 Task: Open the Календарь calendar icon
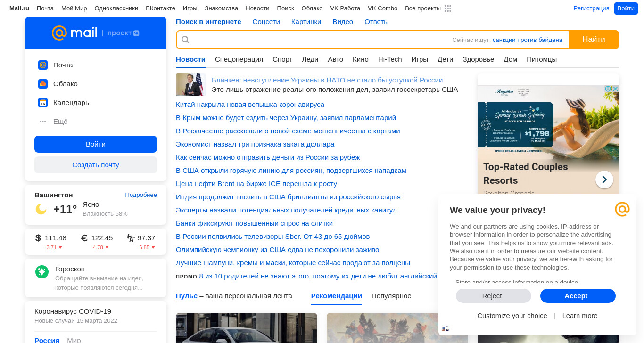pyautogui.click(x=43, y=103)
